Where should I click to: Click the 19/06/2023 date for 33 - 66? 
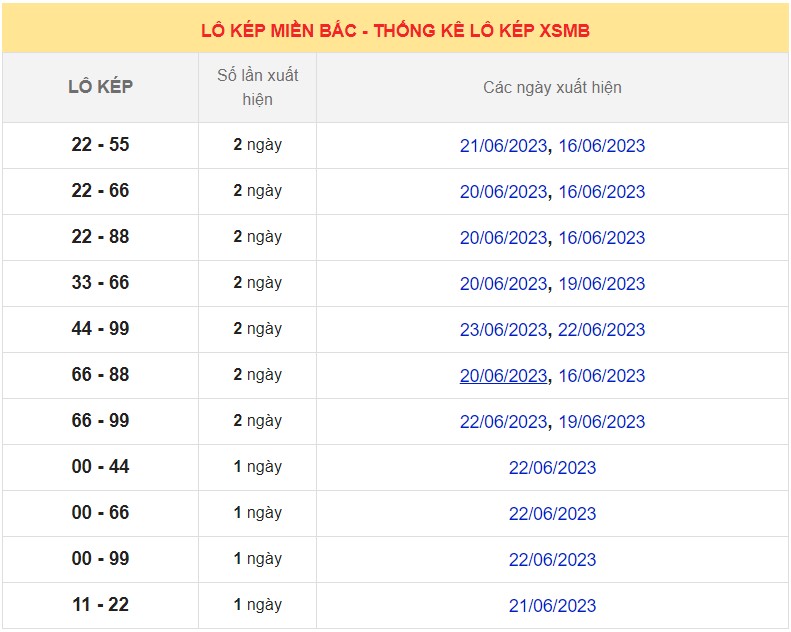click(x=601, y=284)
